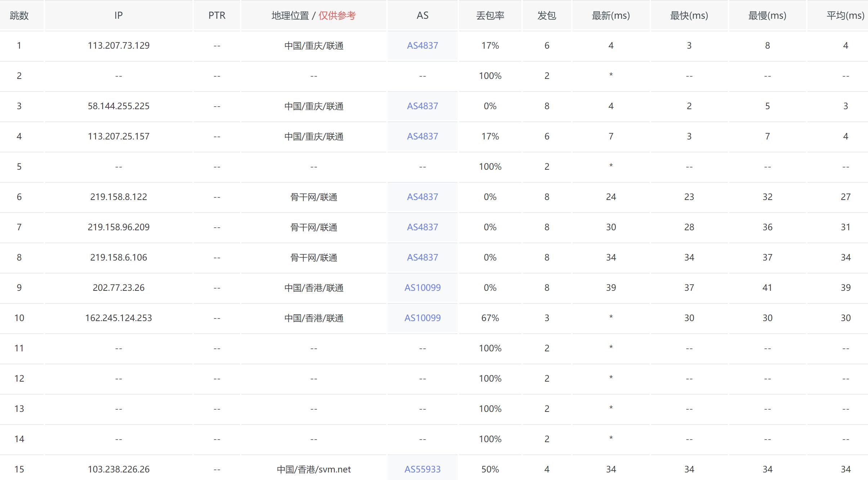The width and height of the screenshot is (868, 480).
Task: Click 中国/重庆/联通 in hop 1 row
Action: coord(313,45)
